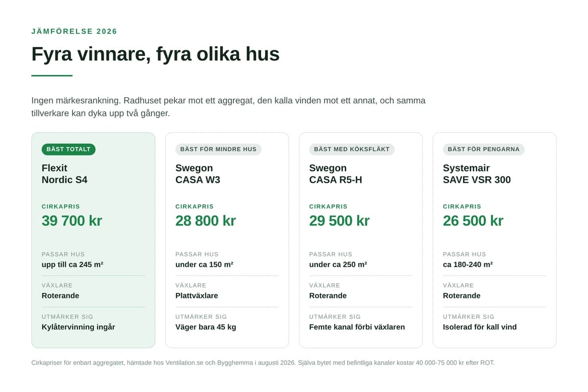Click the heading Fyra vinnare, fyra olika hus
The image size is (588, 392).
pyautogui.click(x=155, y=54)
